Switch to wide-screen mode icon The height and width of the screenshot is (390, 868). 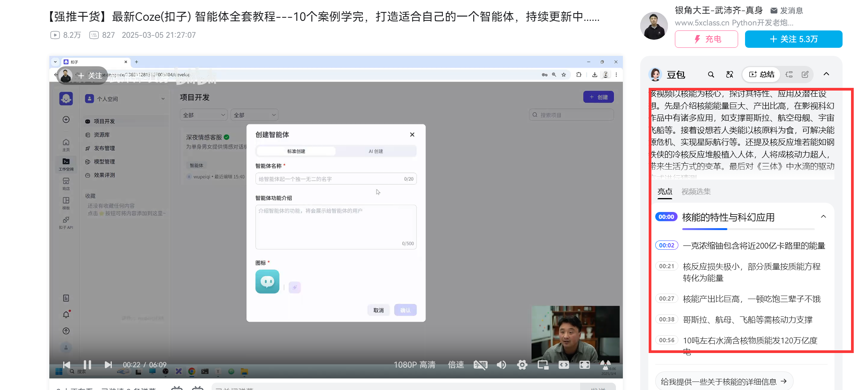tap(564, 365)
